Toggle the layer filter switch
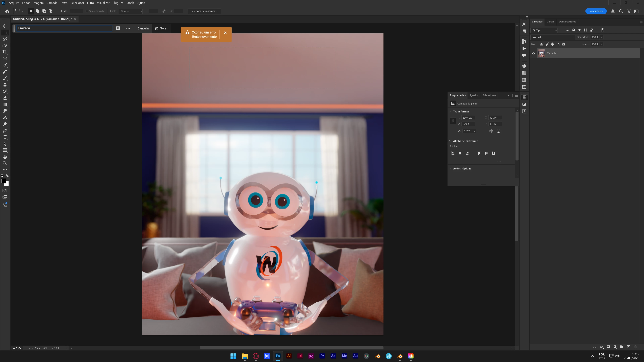Image resolution: width=644 pixels, height=362 pixels. [602, 30]
